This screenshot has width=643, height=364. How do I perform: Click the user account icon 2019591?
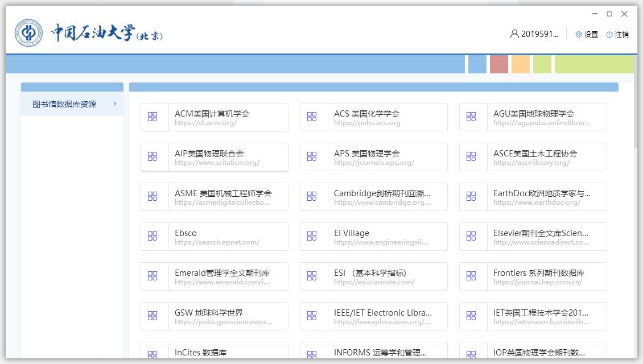(x=514, y=34)
